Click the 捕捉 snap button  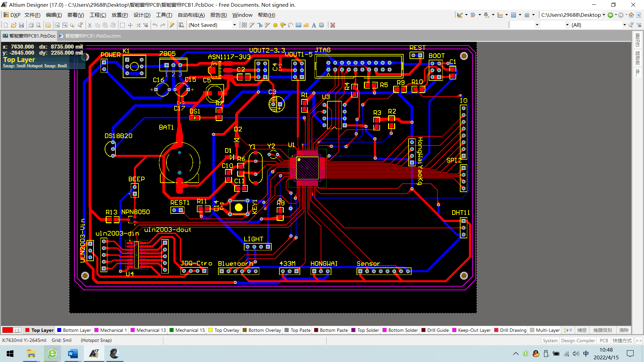pyautogui.click(x=582, y=330)
